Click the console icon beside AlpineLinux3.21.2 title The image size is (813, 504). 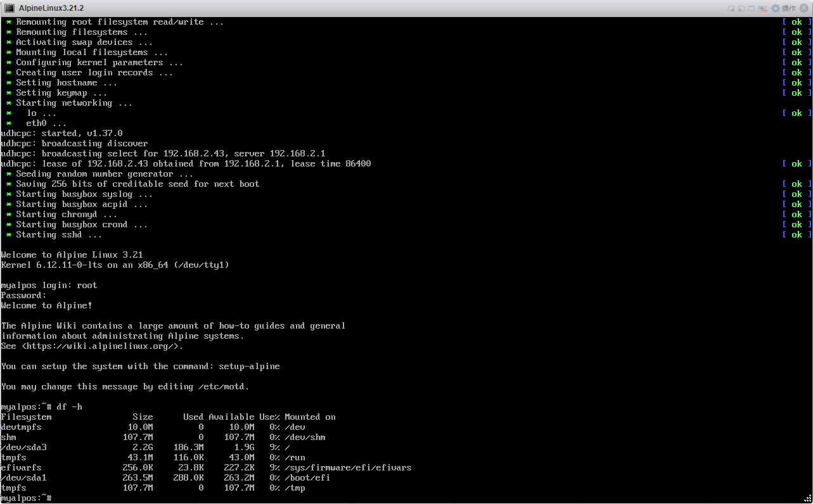[10, 8]
